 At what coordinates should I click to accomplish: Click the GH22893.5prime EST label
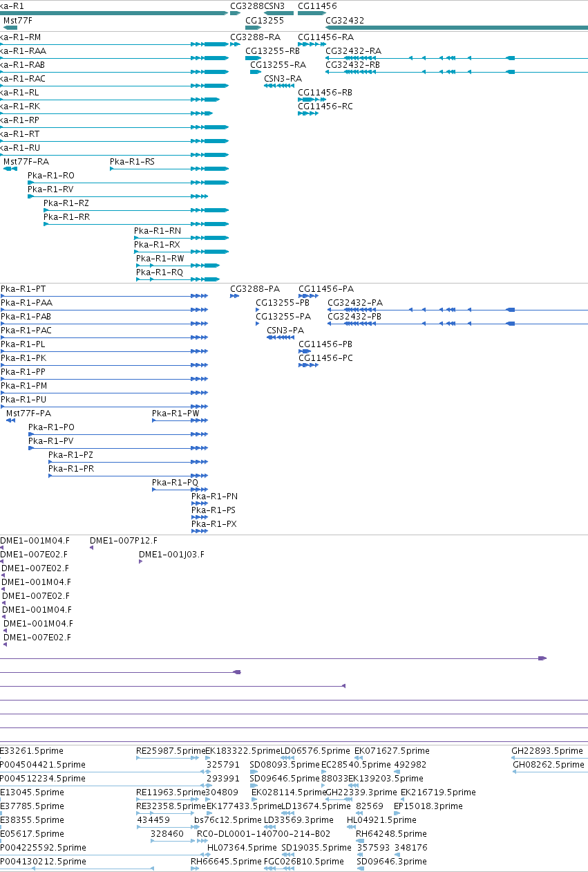547,751
